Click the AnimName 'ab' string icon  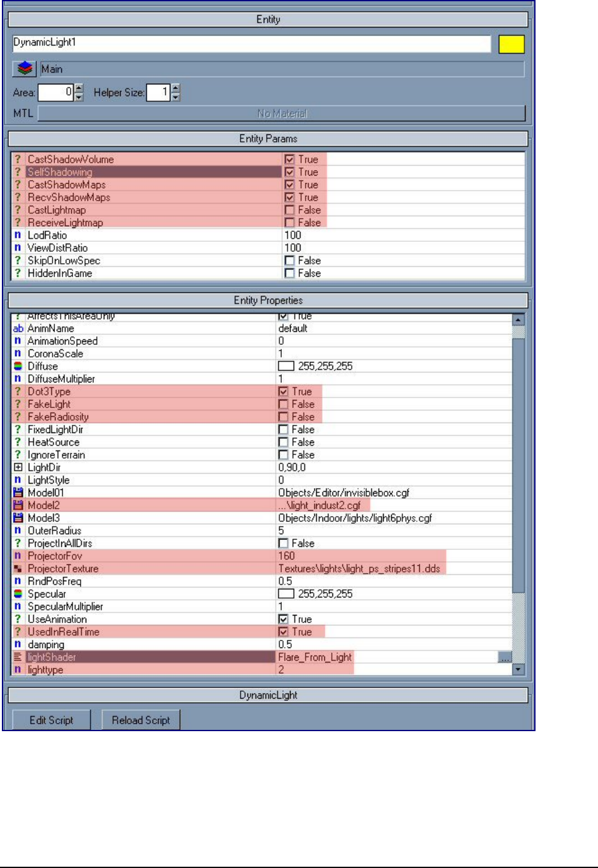point(18,329)
